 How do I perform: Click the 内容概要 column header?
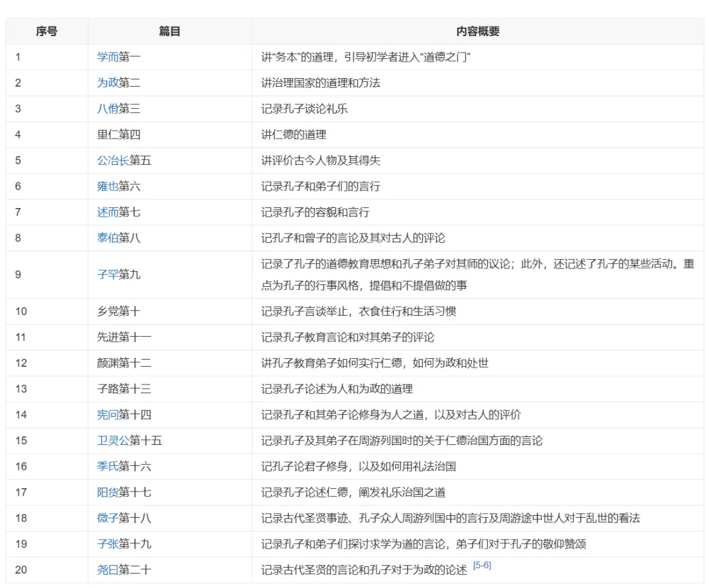[478, 31]
